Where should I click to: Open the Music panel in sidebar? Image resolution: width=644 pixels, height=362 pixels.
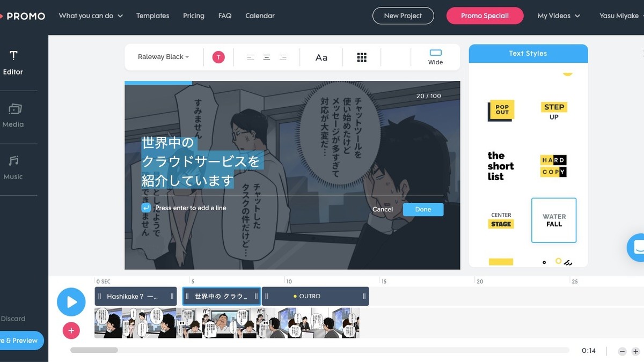[13, 168]
